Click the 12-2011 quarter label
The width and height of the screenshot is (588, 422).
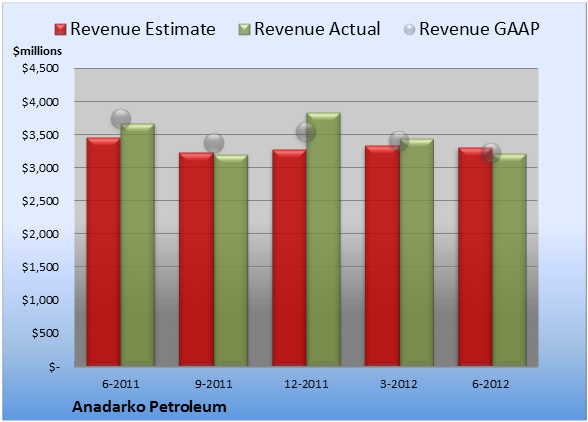point(306,384)
